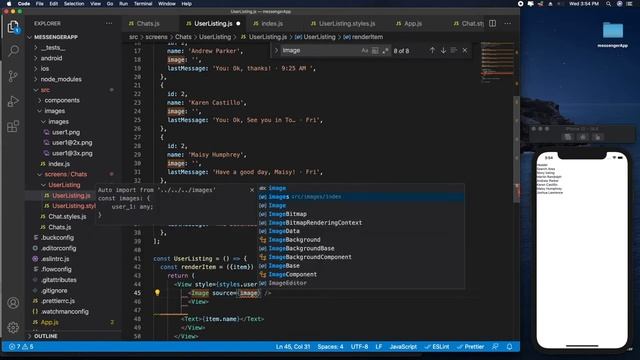Change JavaScript language mode in status bar
Image resolution: width=640 pixels, height=360 pixels.
403,347
